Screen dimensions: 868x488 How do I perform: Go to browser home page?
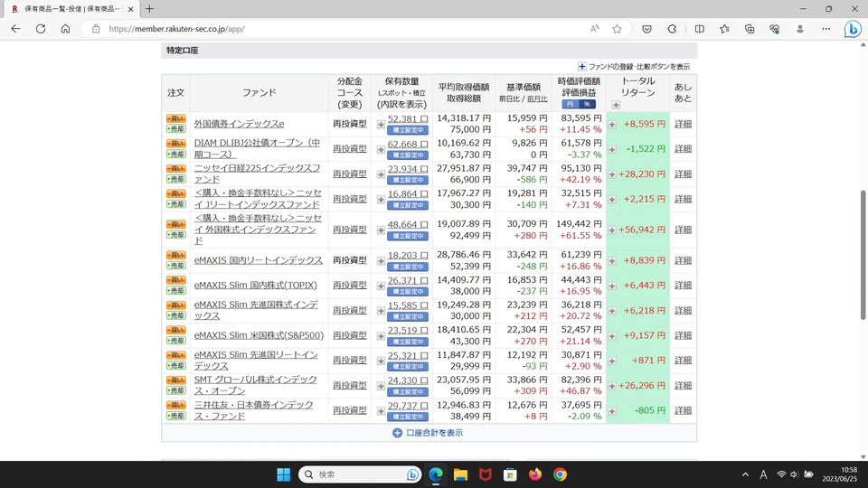coord(65,29)
